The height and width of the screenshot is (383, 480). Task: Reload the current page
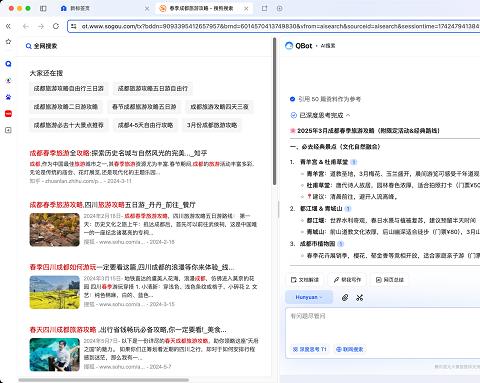click(56, 26)
